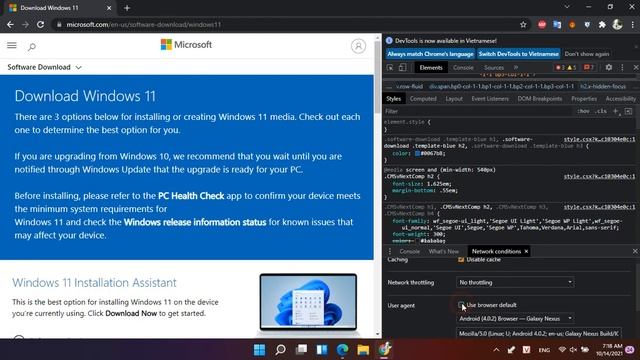Open the Extensions puzzle icon
The height and width of the screenshot is (360, 640).
click(602, 24)
